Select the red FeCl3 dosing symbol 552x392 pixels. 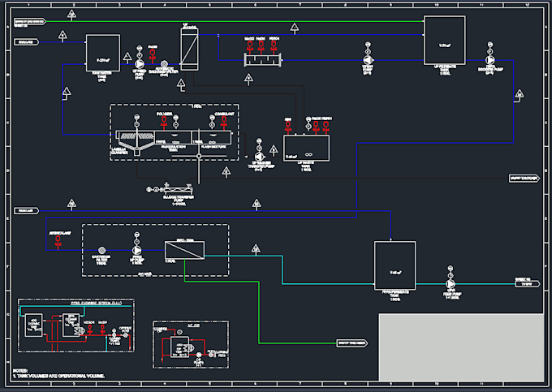click(x=153, y=56)
